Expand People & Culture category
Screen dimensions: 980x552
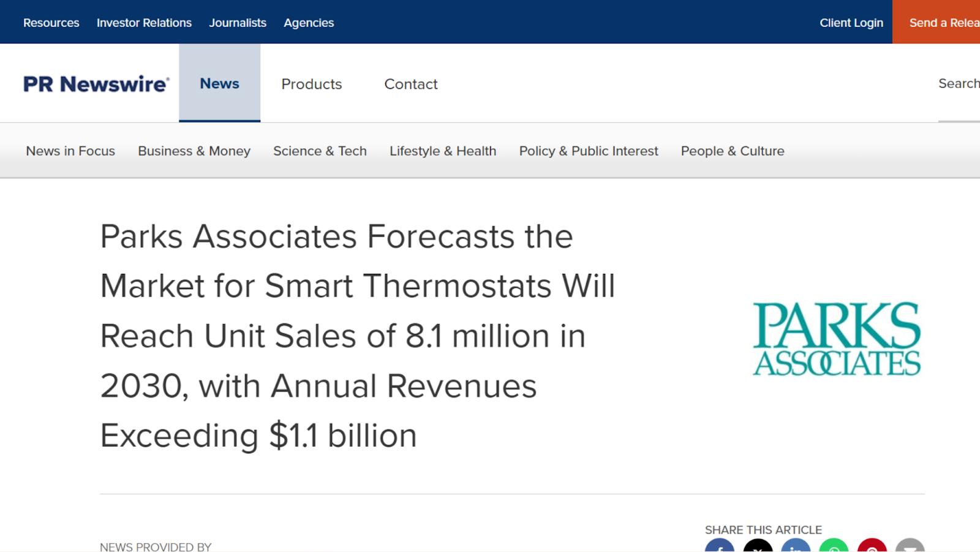(x=733, y=151)
